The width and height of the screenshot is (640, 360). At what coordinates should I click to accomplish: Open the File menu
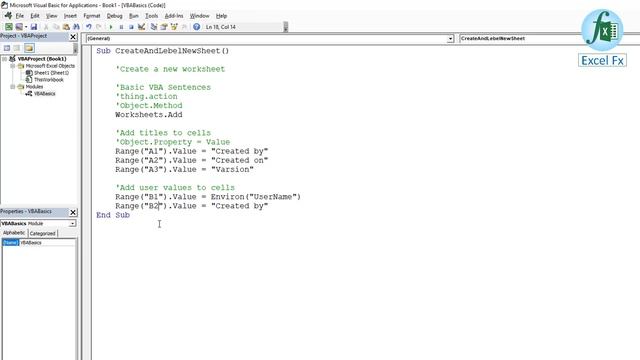pos(20,16)
